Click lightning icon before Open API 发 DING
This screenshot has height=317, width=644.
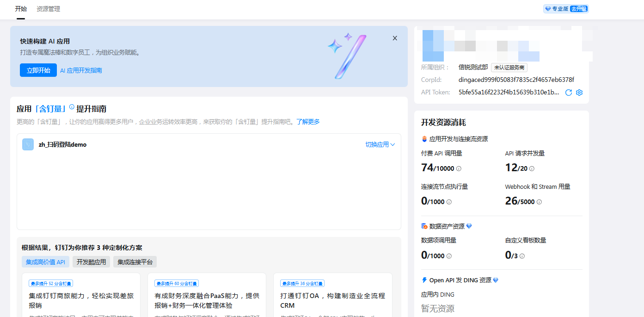pos(424,280)
